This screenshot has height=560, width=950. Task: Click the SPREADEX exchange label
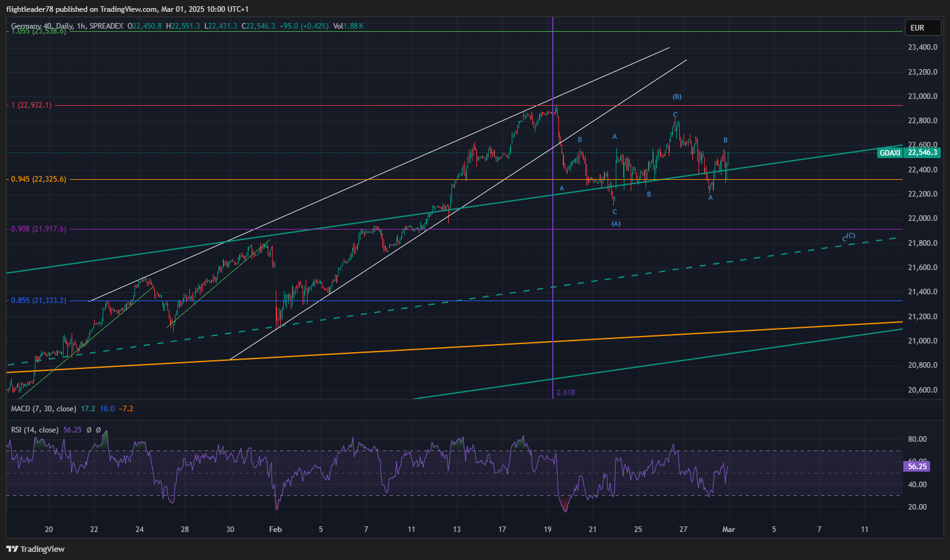[x=106, y=26]
